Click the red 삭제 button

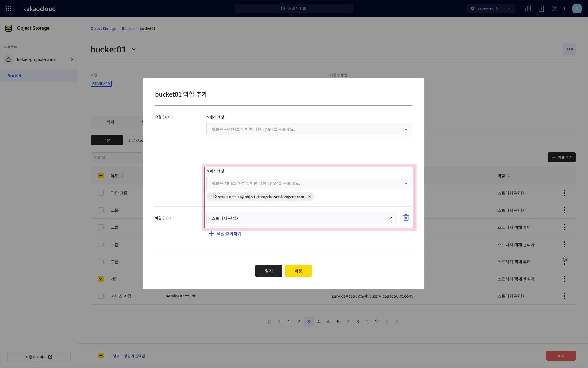(561, 356)
